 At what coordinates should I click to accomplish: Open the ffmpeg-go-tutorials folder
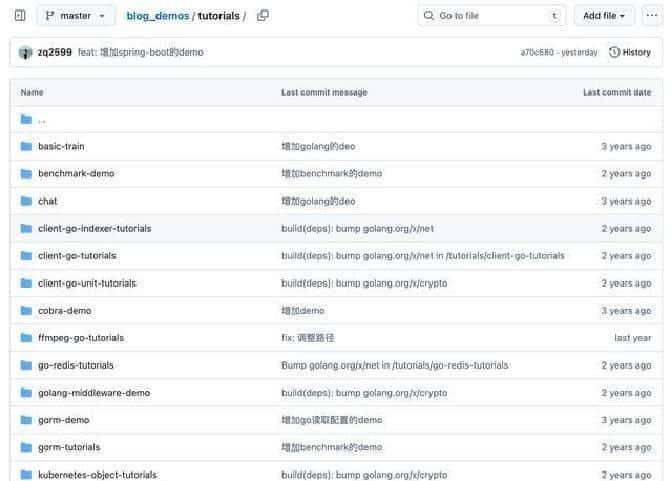click(81, 338)
